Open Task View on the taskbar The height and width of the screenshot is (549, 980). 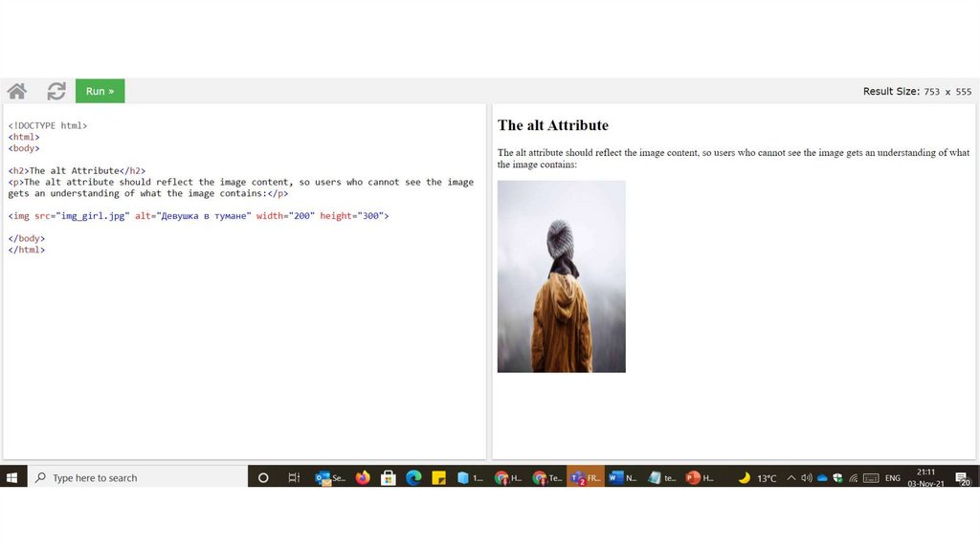tap(294, 477)
